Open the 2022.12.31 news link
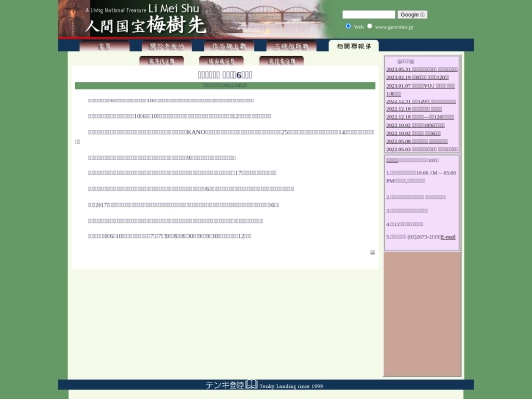532x399 pixels. pos(421,101)
